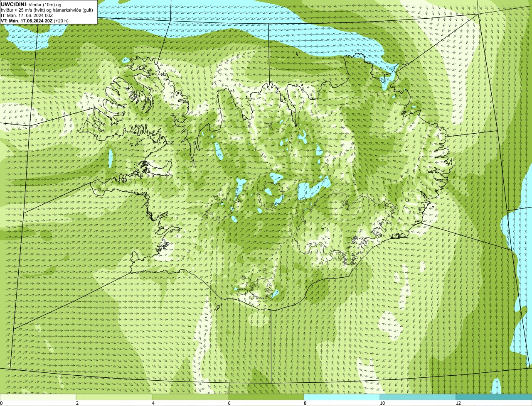Click the scale label '0'
This screenshot has width=532, height=406.
2,403
